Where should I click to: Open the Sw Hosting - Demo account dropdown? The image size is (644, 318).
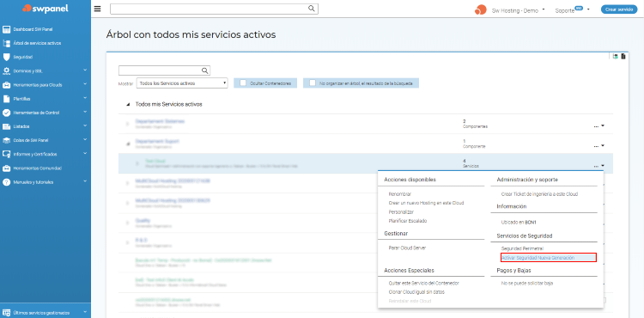tap(544, 9)
